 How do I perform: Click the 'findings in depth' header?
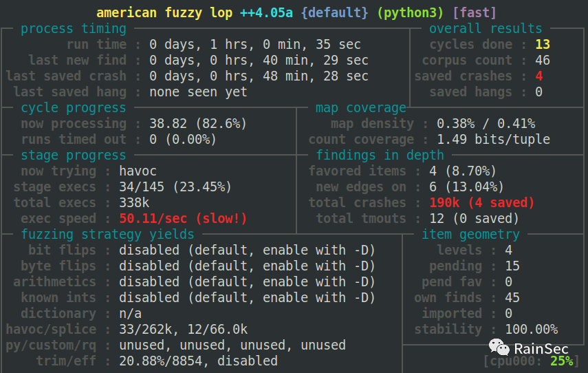pos(380,155)
